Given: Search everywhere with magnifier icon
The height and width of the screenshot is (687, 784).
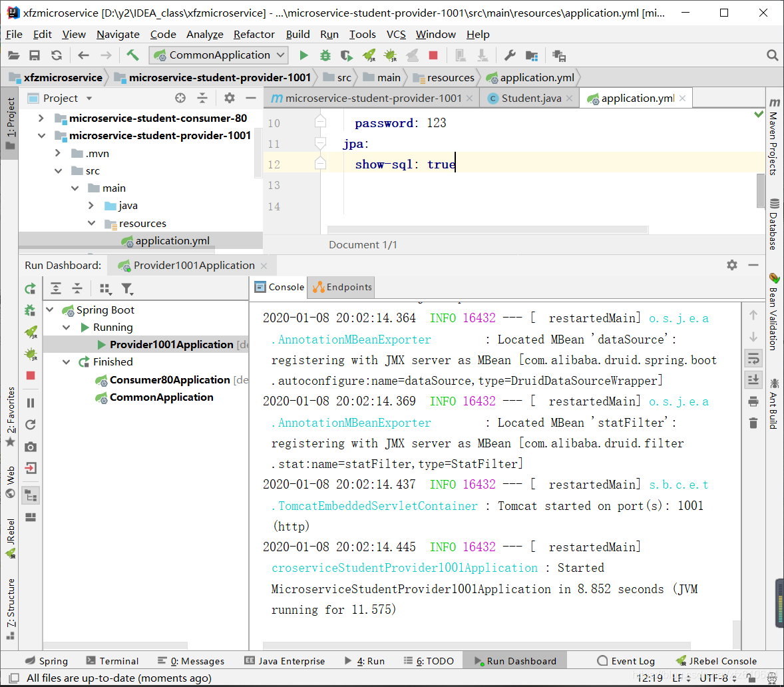Looking at the screenshot, I should pos(772,55).
